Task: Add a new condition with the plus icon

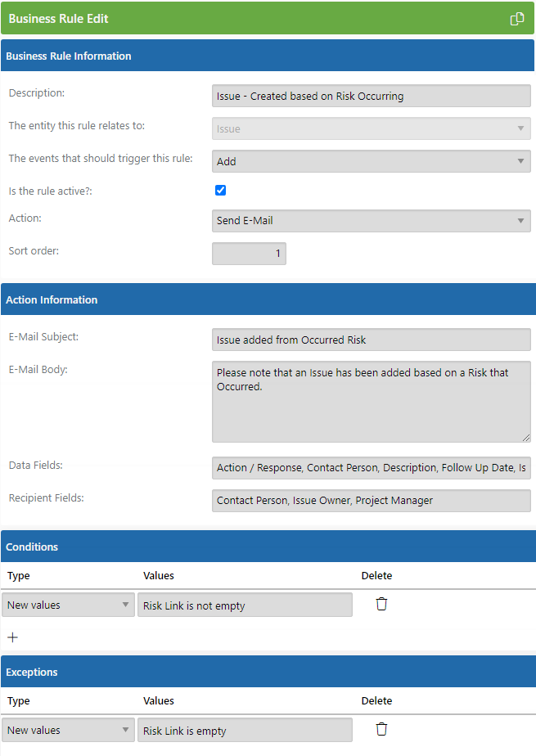Action: tap(13, 637)
